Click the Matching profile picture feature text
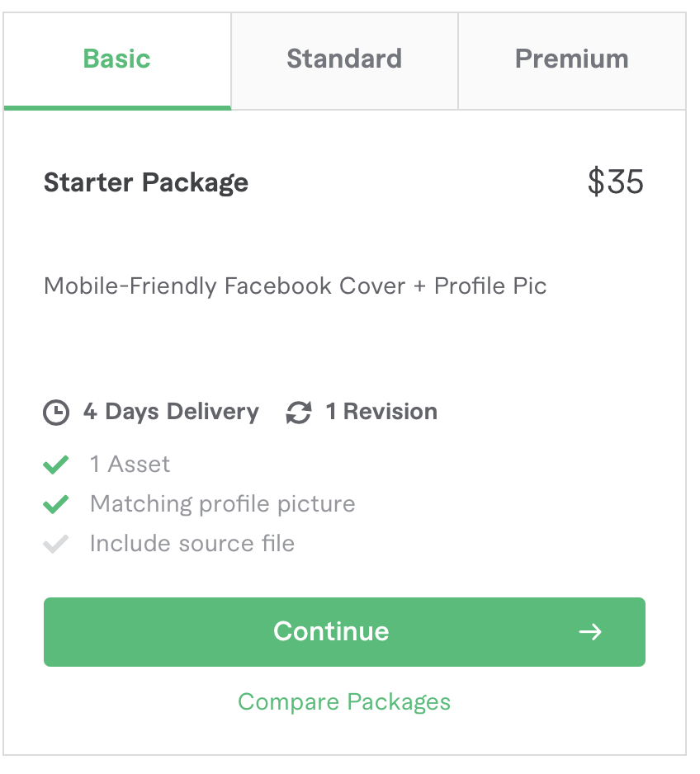This screenshot has height=774, width=700. (x=222, y=504)
